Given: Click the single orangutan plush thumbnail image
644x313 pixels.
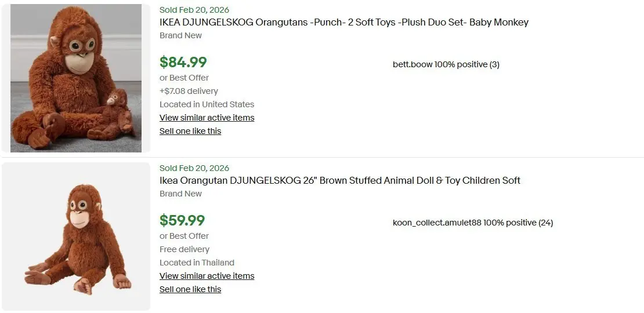Looking at the screenshot, I should pos(76,236).
